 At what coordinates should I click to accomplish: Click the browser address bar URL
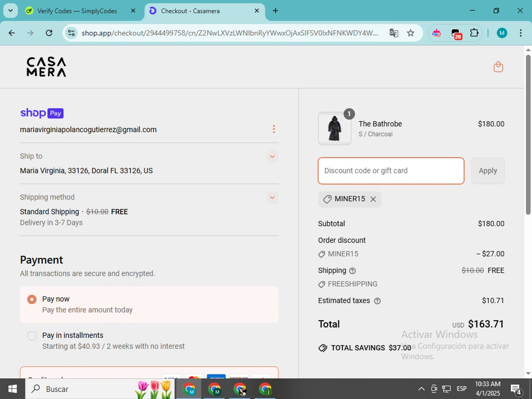(229, 33)
